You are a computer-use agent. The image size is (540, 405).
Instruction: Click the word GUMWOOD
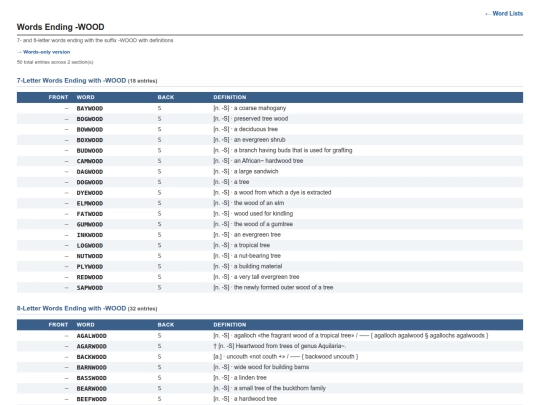pyautogui.click(x=90, y=225)
